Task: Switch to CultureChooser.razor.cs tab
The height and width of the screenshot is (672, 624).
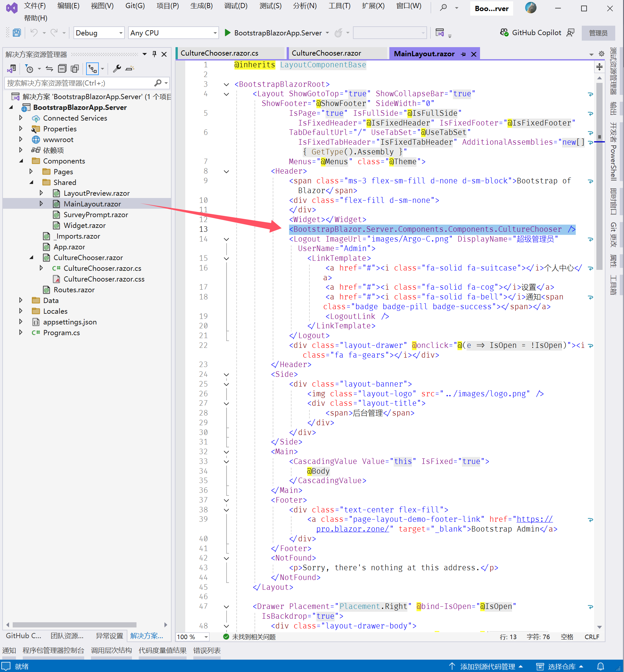Action: pyautogui.click(x=219, y=53)
